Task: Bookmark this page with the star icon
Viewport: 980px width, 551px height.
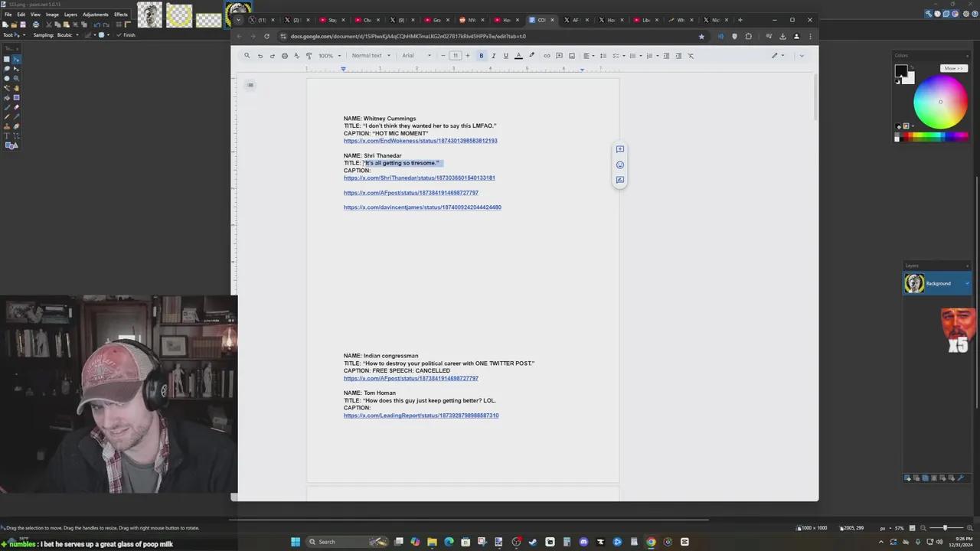Action: (701, 36)
